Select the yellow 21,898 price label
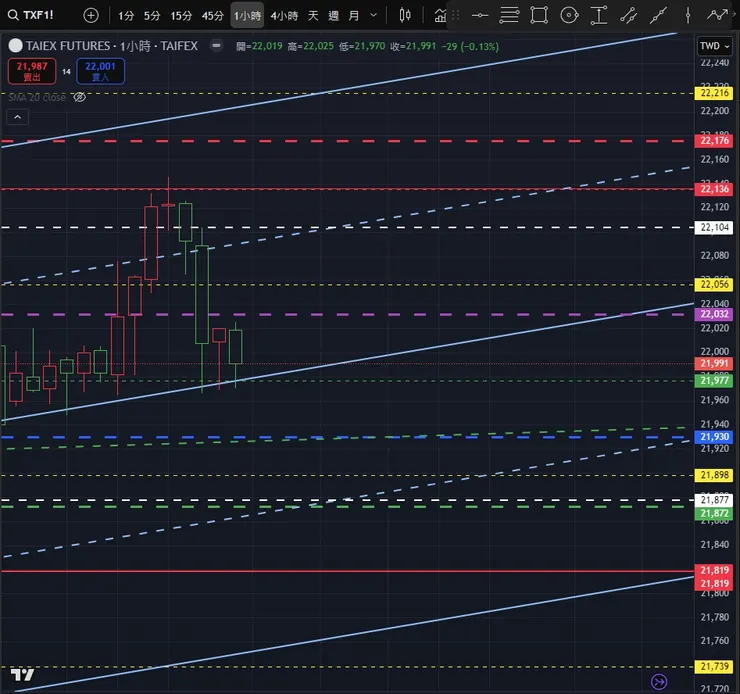Image resolution: width=740 pixels, height=694 pixels. pyautogui.click(x=714, y=475)
